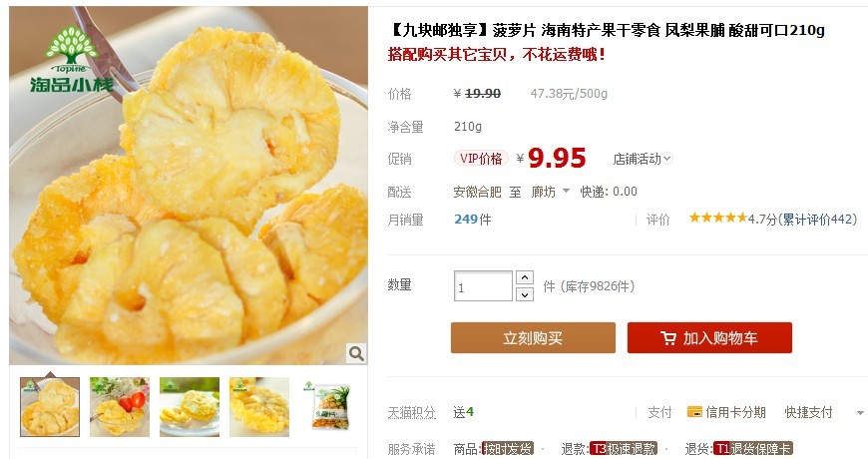
Task: Select the first pineapple thumbnail
Action: pos(50,407)
